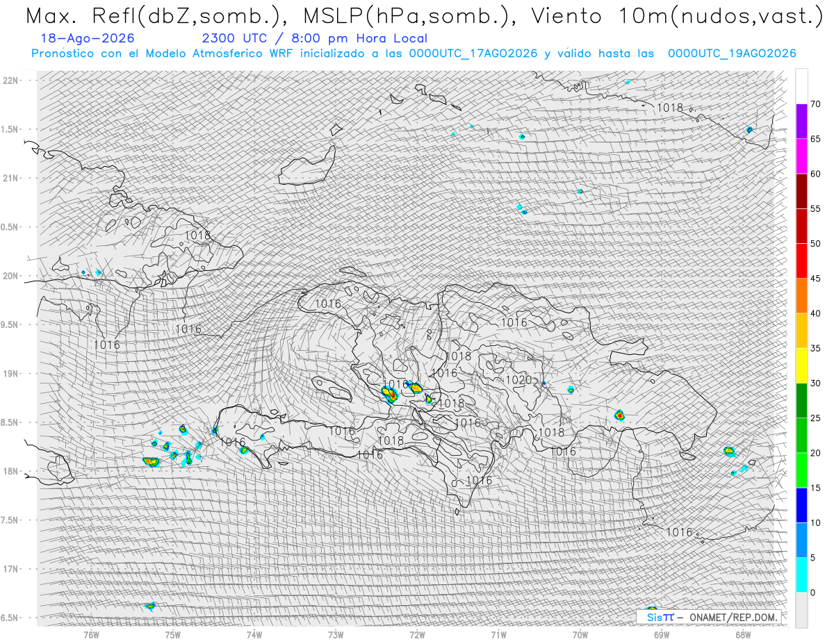Click the magenta 60–65 dBZ color swatch
The image size is (834, 644).
[801, 156]
